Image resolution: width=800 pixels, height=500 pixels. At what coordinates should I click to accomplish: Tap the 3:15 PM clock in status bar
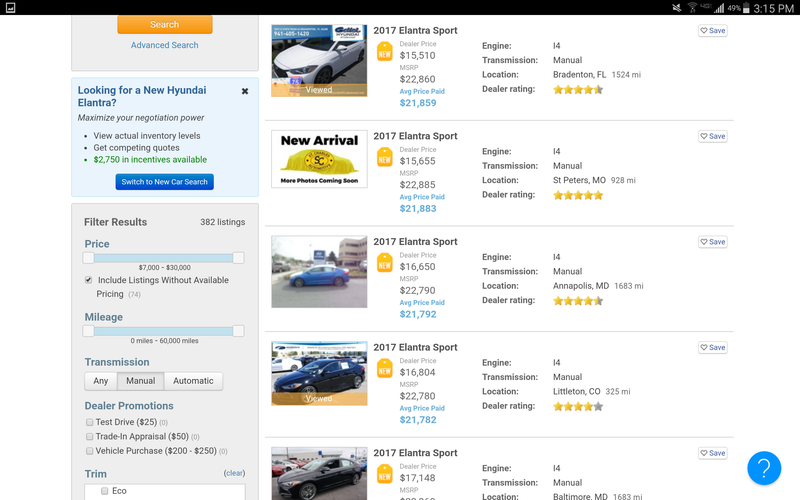[x=773, y=8]
